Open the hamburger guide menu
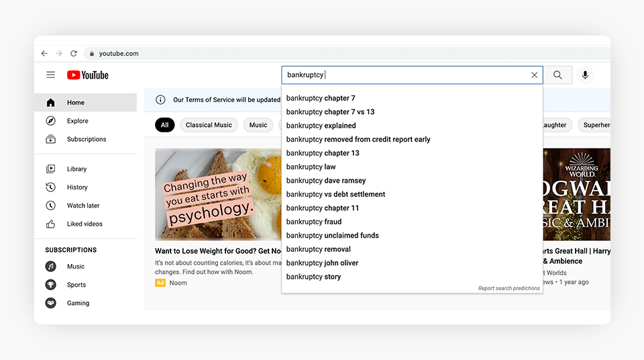This screenshot has width=644, height=360. pyautogui.click(x=50, y=75)
